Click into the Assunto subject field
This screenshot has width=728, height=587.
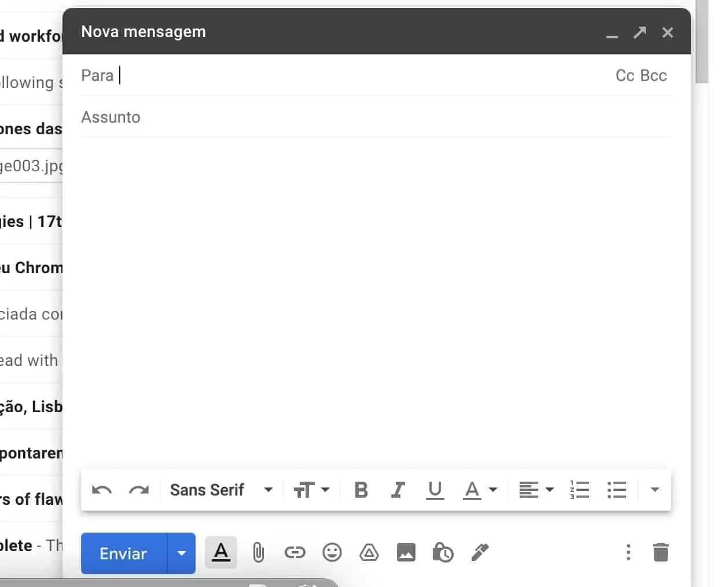pos(376,117)
